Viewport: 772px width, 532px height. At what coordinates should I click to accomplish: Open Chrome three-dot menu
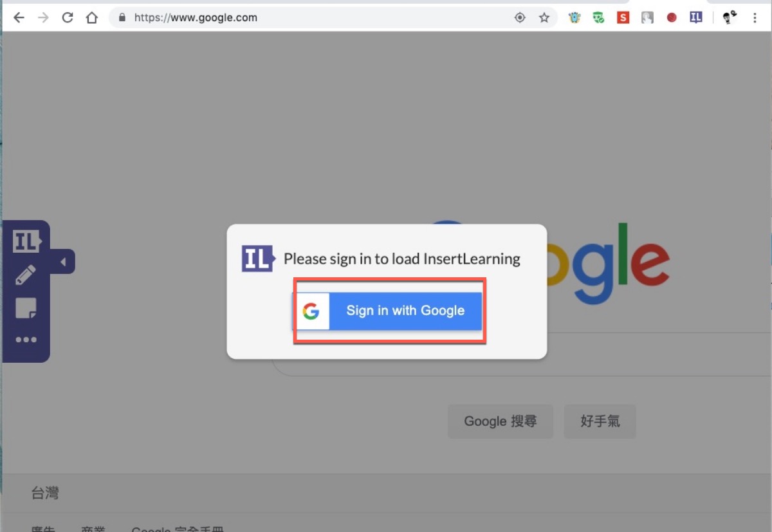[755, 18]
